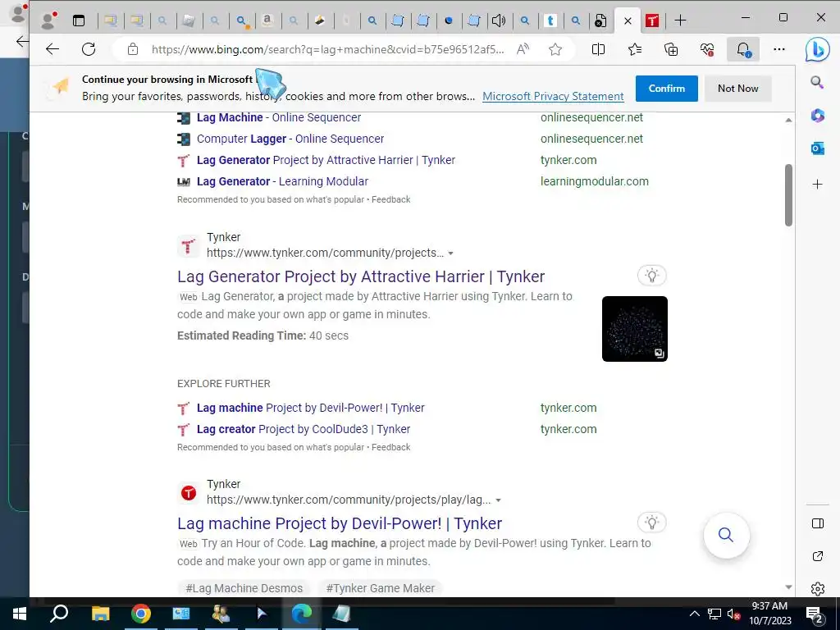Open tab actions menu icon
The width and height of the screenshot is (840, 630).
79,21
